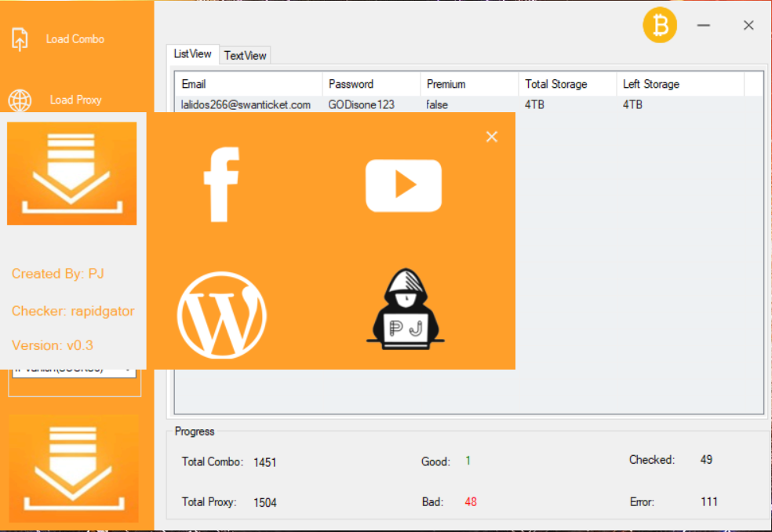
Task: Click the 'false' Premium cell
Action: (x=437, y=105)
